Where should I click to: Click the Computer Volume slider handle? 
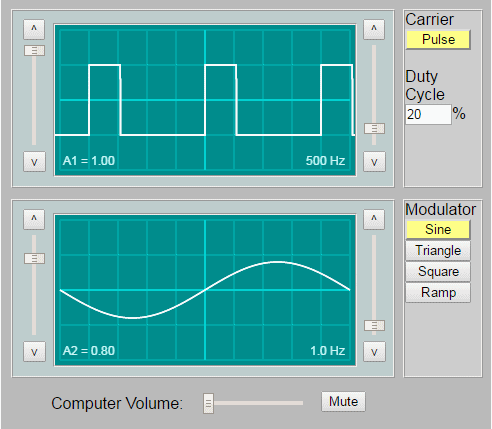click(x=208, y=403)
